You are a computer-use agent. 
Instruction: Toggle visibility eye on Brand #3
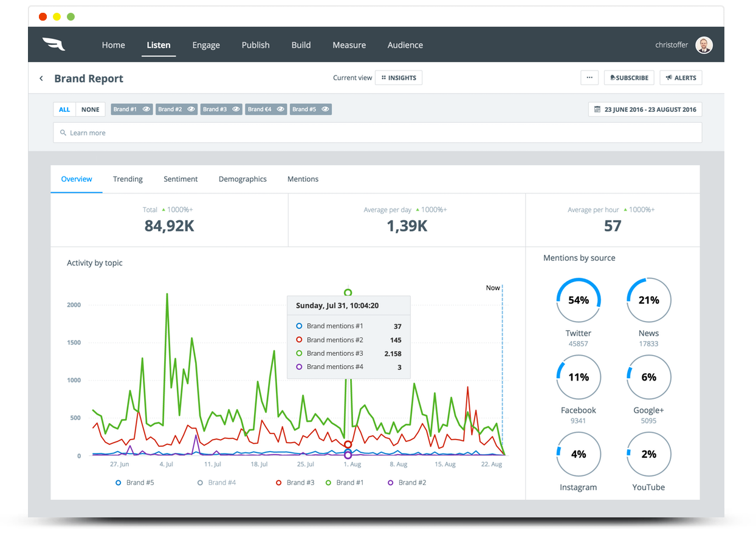click(x=236, y=109)
